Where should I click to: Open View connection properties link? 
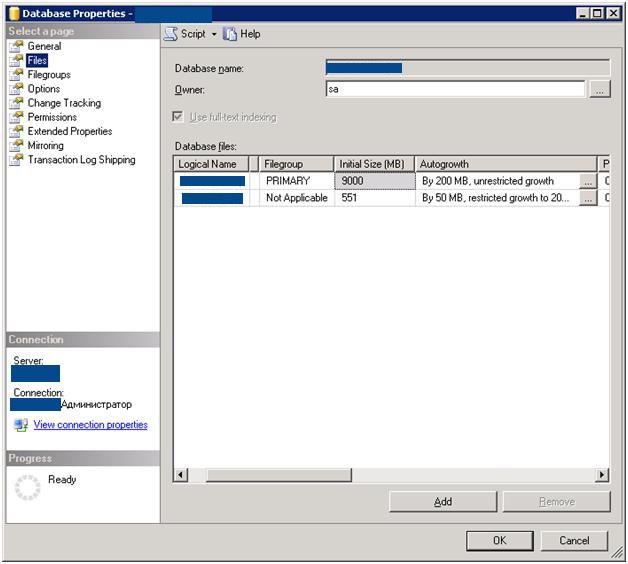tap(90, 425)
